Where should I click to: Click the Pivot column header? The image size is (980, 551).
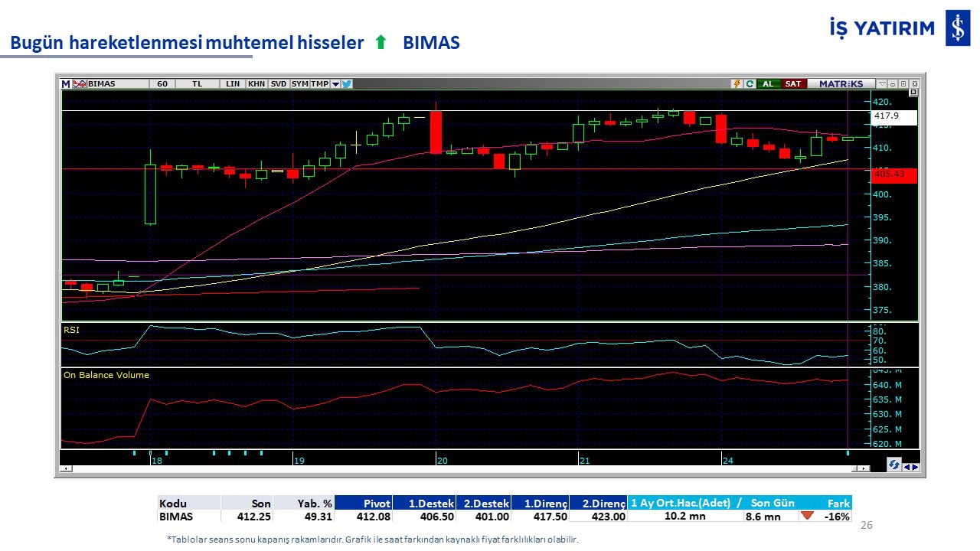(363, 503)
